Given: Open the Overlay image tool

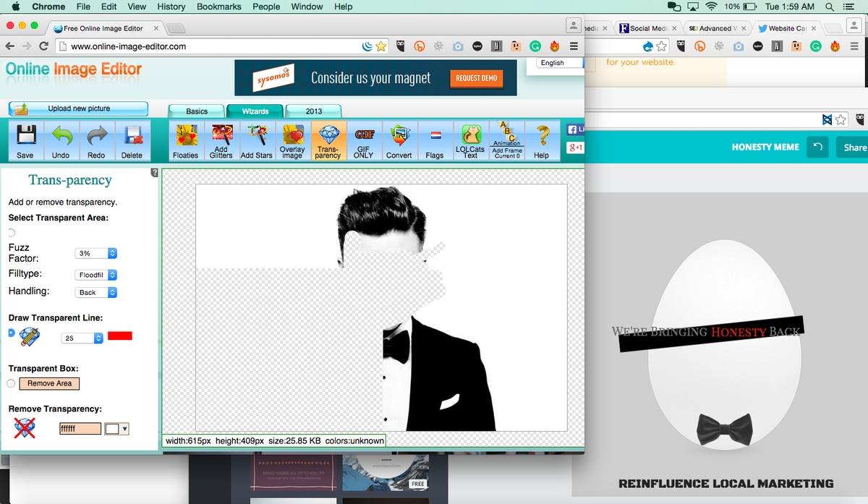Looking at the screenshot, I should pos(292,140).
